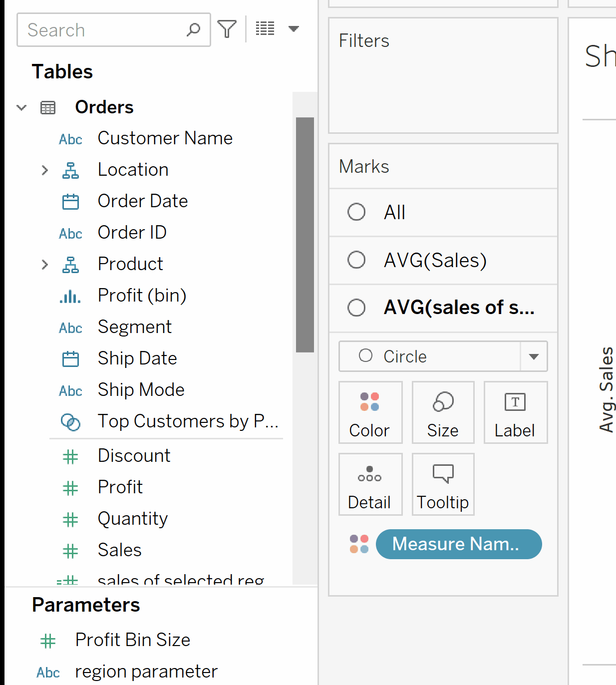Select AVG(sales of s... marks option
The width and height of the screenshot is (616, 685).
(356, 308)
